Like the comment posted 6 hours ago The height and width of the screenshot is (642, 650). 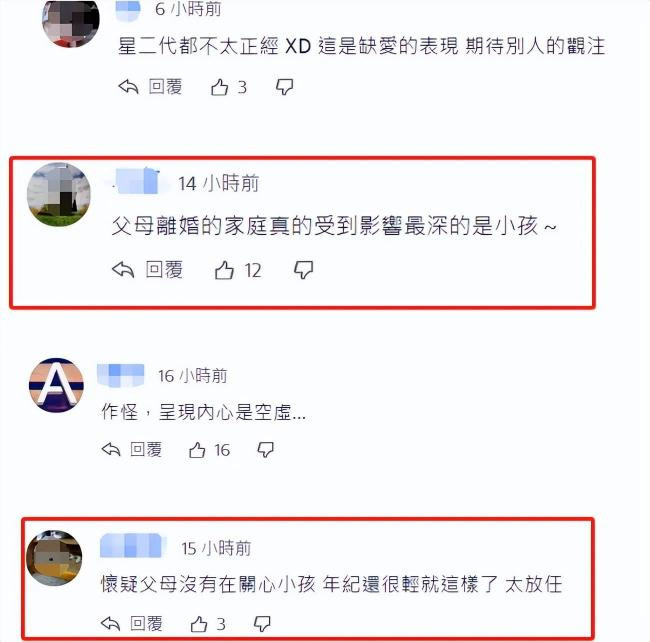coord(219,87)
